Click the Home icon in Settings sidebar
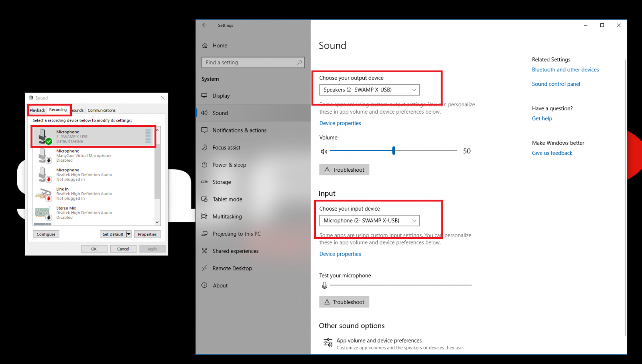642x364 pixels. coord(205,46)
